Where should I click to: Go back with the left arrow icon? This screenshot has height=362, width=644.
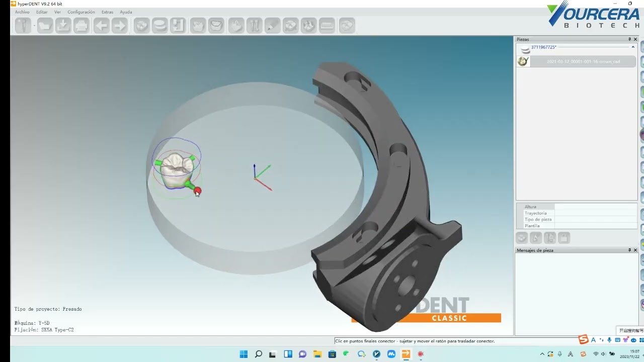pos(102,25)
